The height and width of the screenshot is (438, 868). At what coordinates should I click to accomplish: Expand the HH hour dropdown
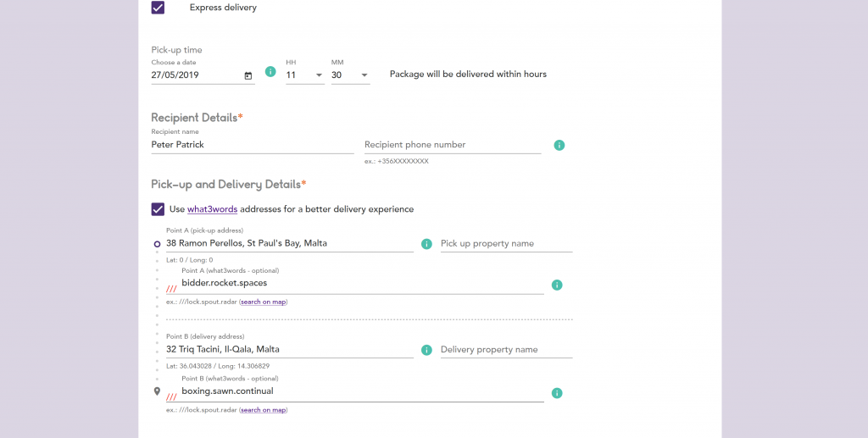pyautogui.click(x=304, y=75)
